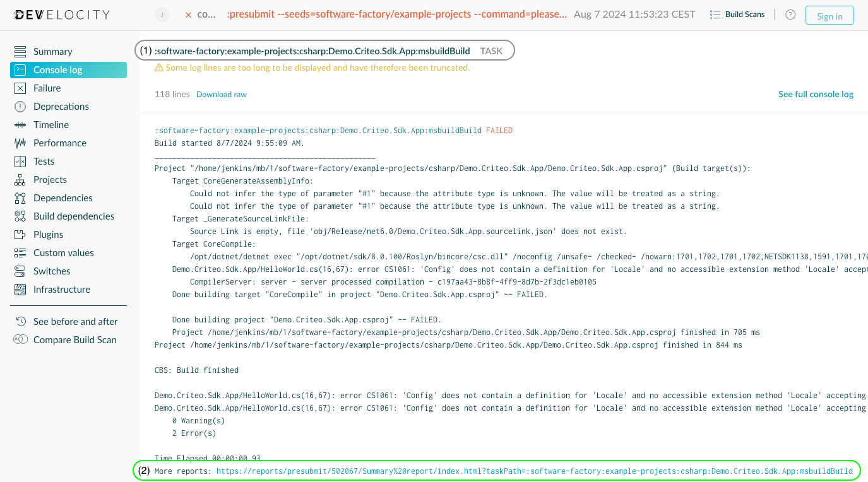Click the Deprecations warning icon

point(20,107)
